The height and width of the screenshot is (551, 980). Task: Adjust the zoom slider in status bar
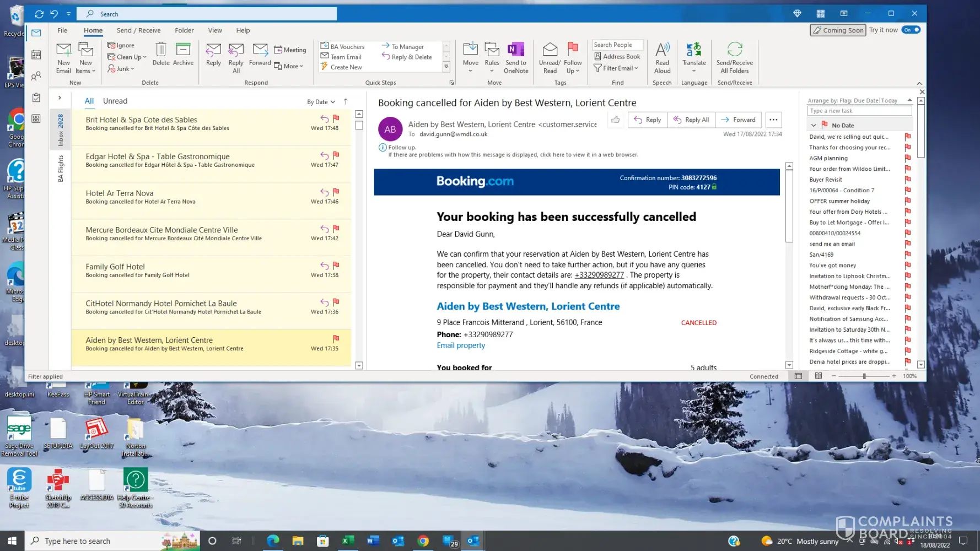[864, 376]
